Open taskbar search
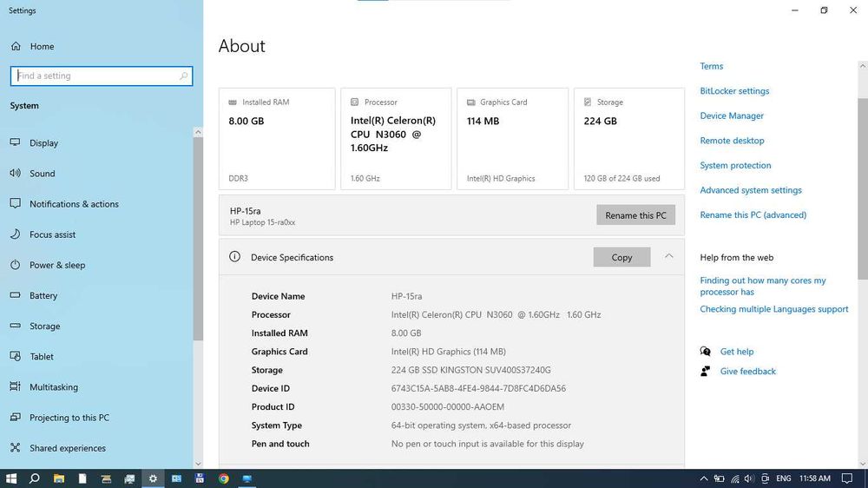The height and width of the screenshot is (488, 868). point(35,478)
